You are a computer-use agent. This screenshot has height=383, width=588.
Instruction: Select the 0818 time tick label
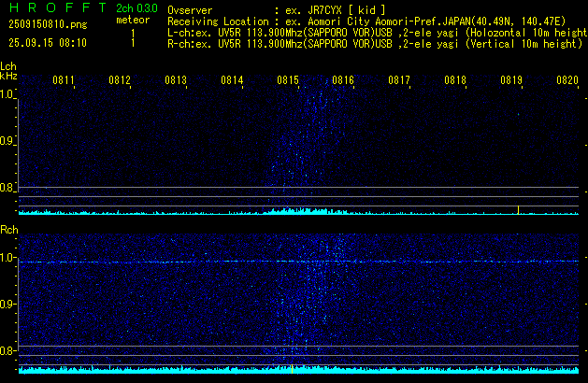455,80
